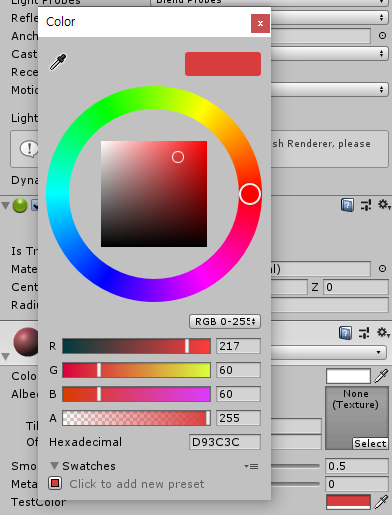Edit the G value field 60

tap(238, 370)
